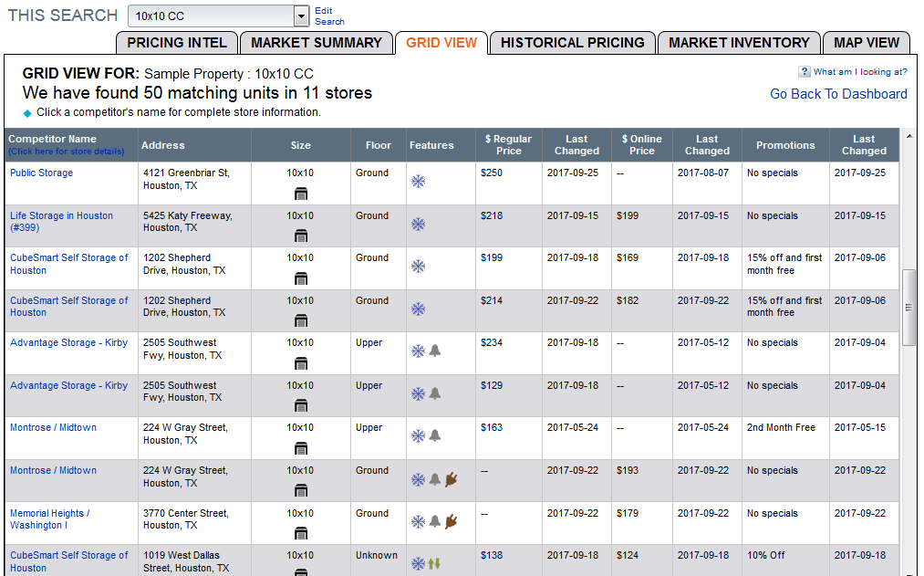
Task: Click the snowflake icon in the $214 CubeSmart row
Action: click(x=419, y=309)
